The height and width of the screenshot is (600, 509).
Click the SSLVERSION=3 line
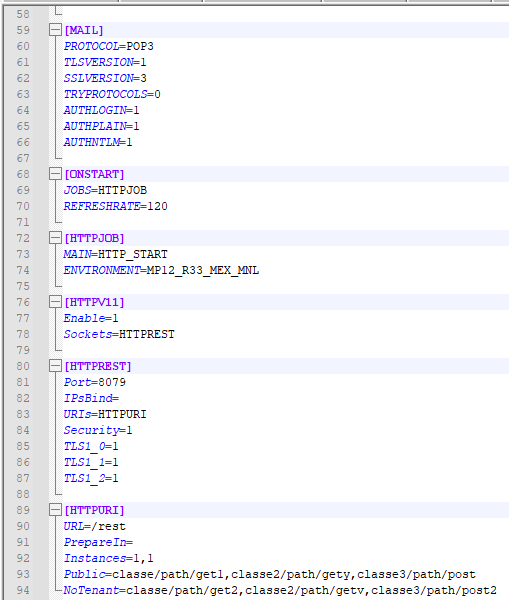(105, 78)
